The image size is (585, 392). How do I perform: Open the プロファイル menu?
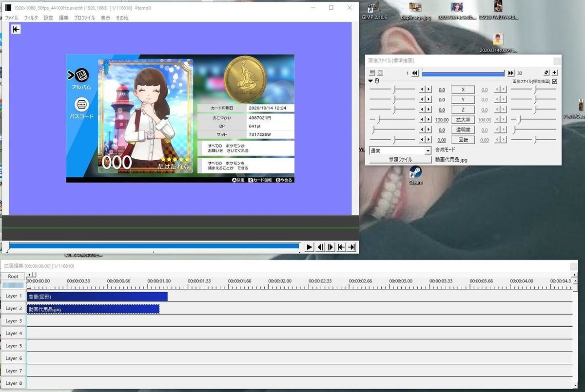84,18
